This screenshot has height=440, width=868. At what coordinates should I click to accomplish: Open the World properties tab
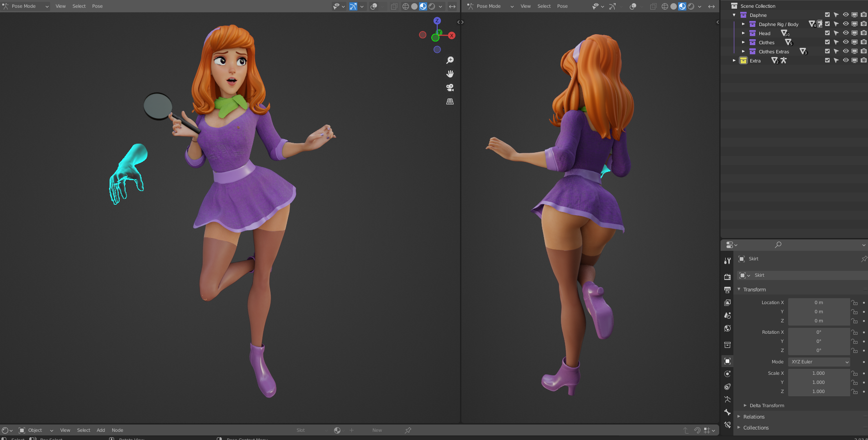(727, 328)
